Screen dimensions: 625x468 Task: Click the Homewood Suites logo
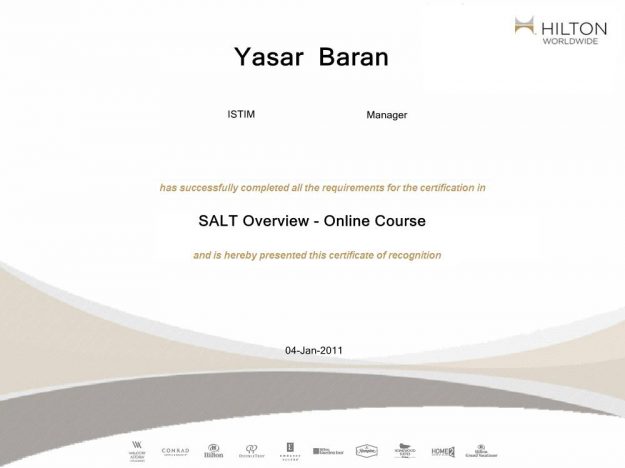(x=405, y=450)
